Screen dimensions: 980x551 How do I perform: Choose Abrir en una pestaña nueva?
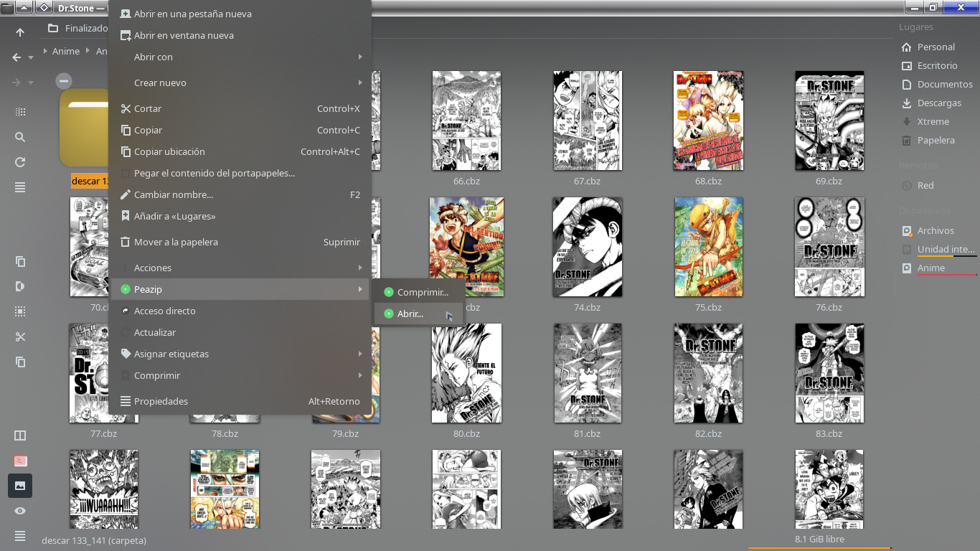pyautogui.click(x=240, y=14)
